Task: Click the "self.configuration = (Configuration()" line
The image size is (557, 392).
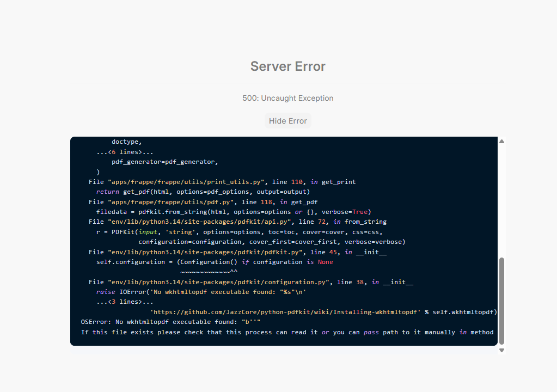Action: [215, 262]
